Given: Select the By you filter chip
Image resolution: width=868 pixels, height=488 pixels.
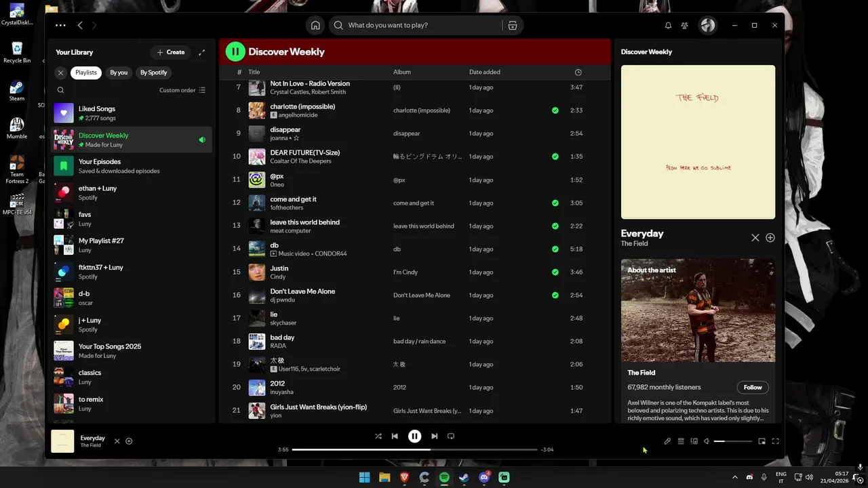Looking at the screenshot, I should [x=119, y=73].
